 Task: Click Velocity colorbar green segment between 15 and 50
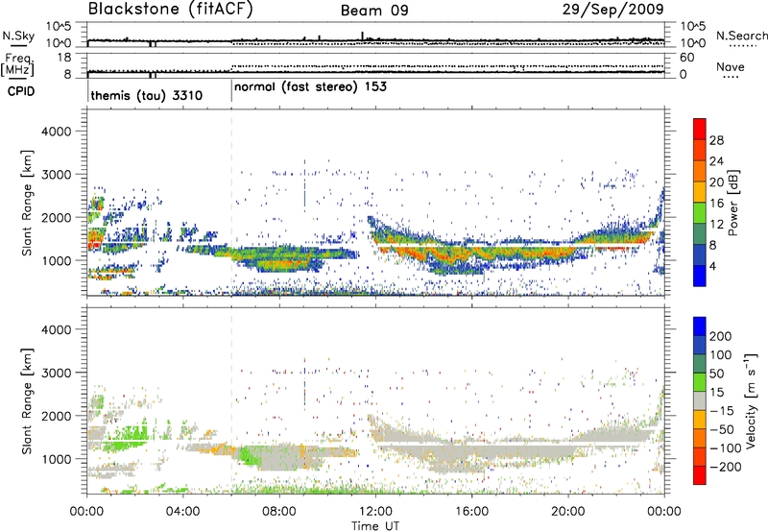coord(700,382)
